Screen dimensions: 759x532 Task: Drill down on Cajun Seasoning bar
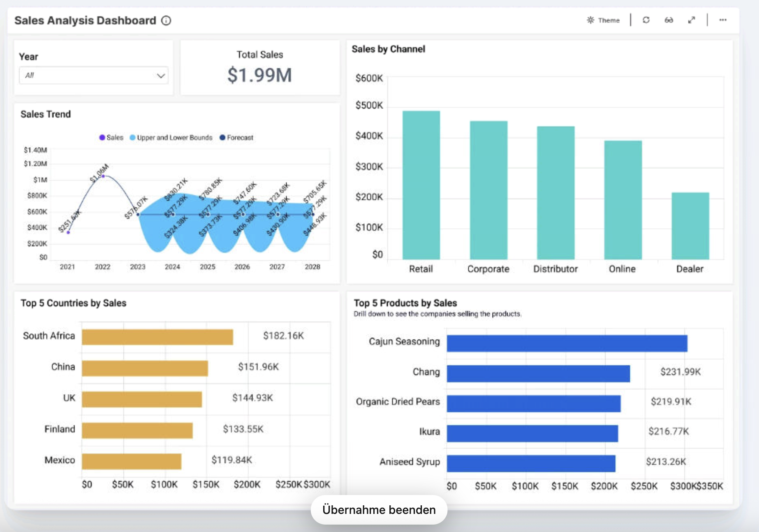[x=567, y=343]
